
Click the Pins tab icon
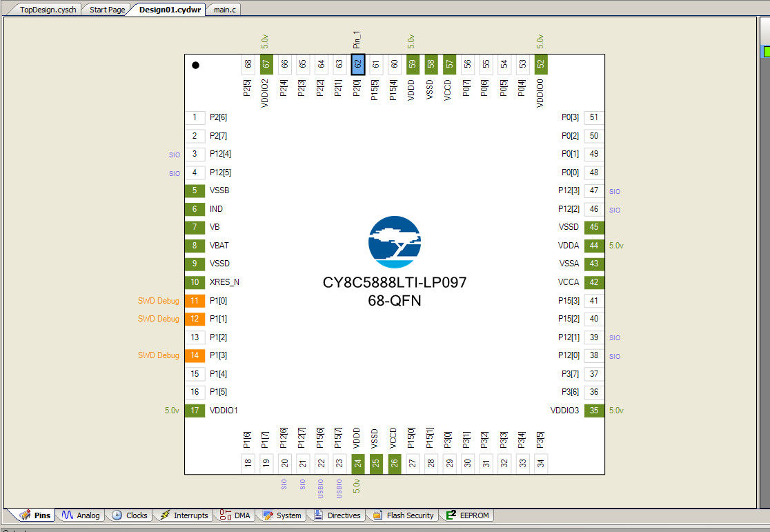coord(25,515)
